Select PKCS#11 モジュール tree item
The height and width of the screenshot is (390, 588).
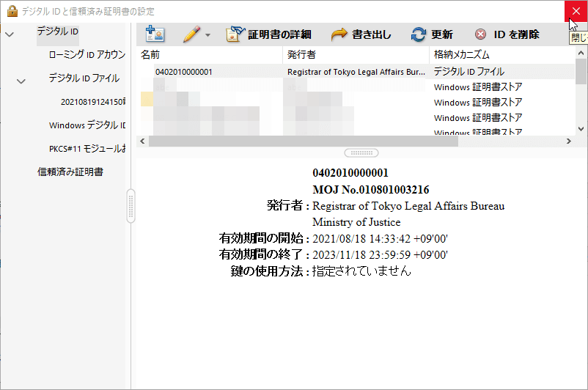coord(87,149)
